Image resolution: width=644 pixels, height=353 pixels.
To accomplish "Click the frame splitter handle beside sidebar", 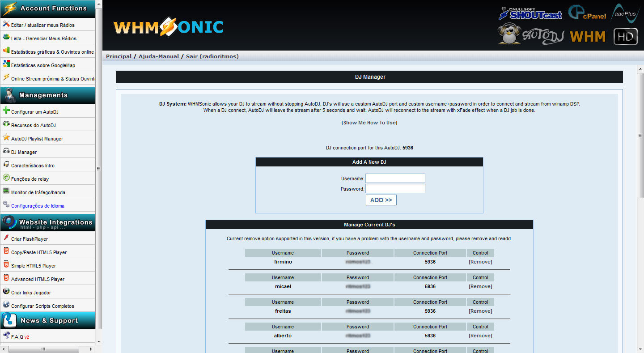I will (x=98, y=169).
